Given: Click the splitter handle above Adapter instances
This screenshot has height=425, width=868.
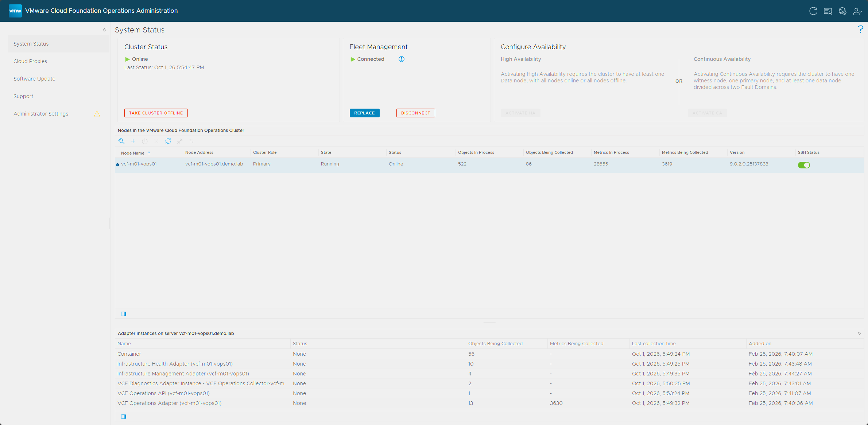Looking at the screenshot, I should [x=489, y=323].
